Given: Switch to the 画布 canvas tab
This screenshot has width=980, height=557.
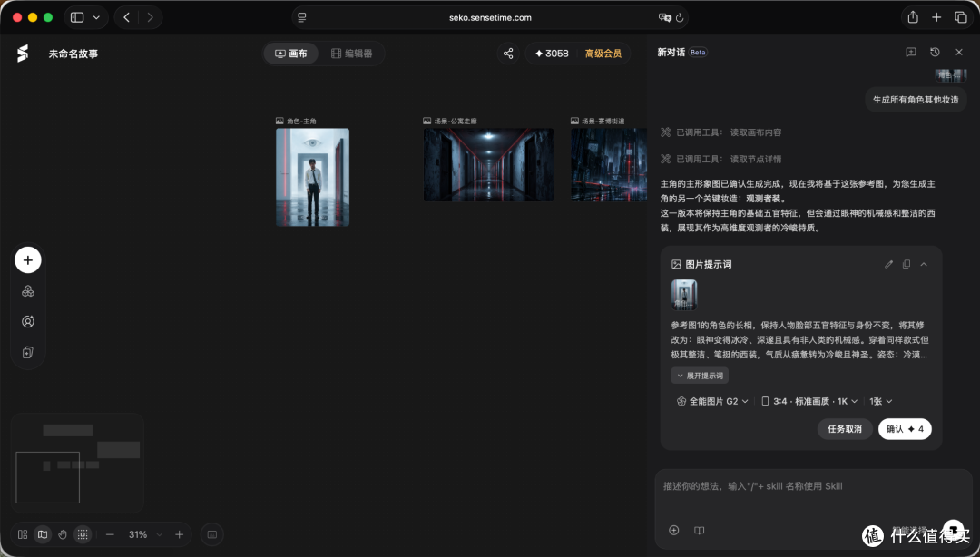Looking at the screenshot, I should 291,54.
